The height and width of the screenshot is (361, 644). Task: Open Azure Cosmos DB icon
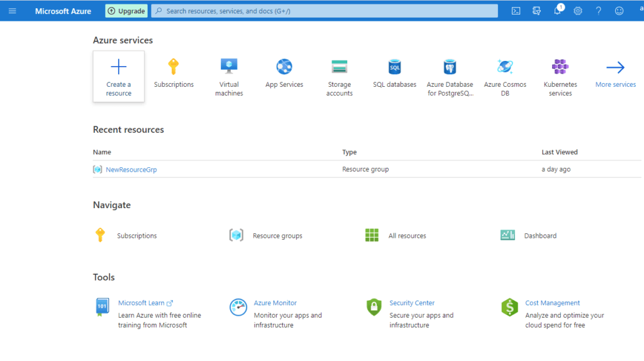(x=505, y=67)
